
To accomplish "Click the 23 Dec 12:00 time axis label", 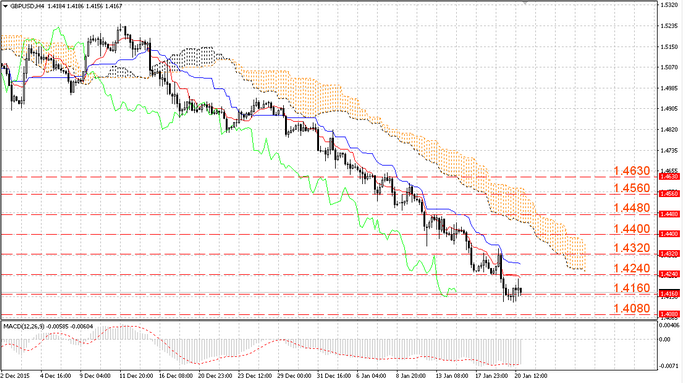I will (254, 376).
